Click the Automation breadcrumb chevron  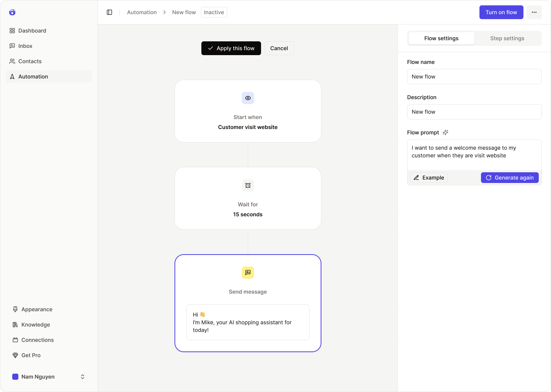[164, 12]
